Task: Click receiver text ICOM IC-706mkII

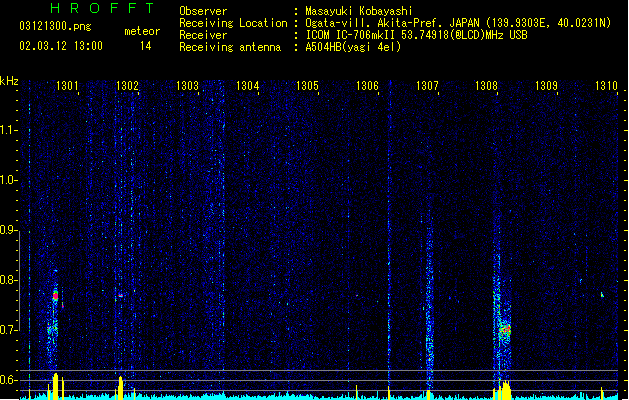Action: coord(351,35)
